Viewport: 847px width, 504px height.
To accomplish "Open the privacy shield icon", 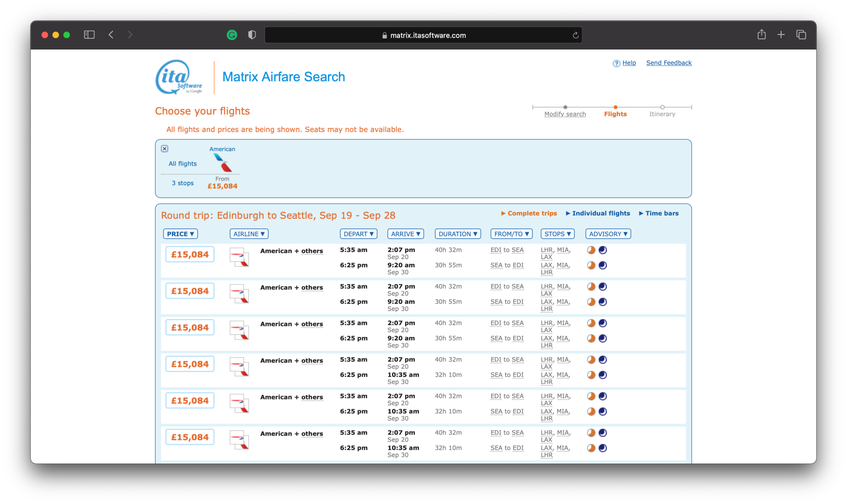I will click(252, 35).
